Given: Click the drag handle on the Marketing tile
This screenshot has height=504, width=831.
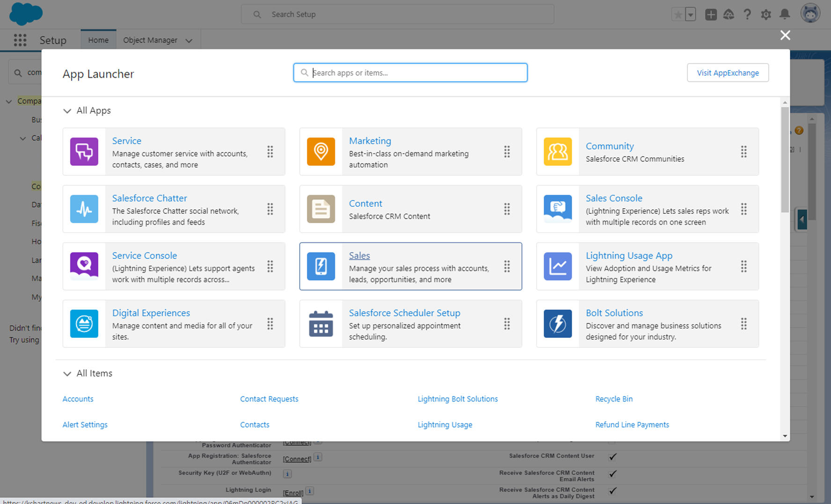Looking at the screenshot, I should point(507,152).
